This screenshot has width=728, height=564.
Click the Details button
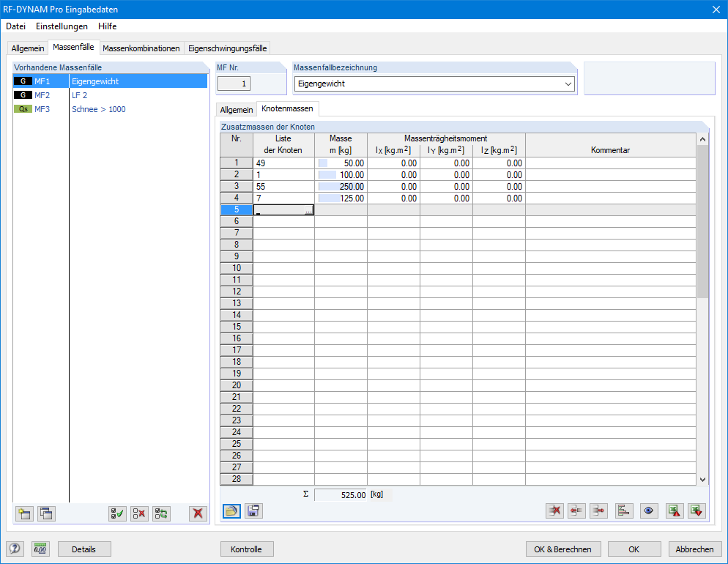[84, 549]
